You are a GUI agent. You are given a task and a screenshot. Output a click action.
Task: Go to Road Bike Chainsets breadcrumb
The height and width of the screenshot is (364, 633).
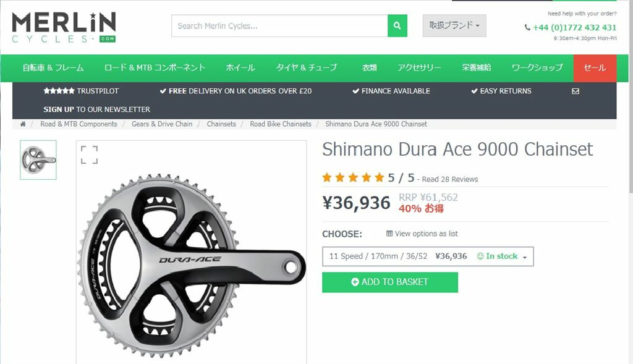coord(281,124)
